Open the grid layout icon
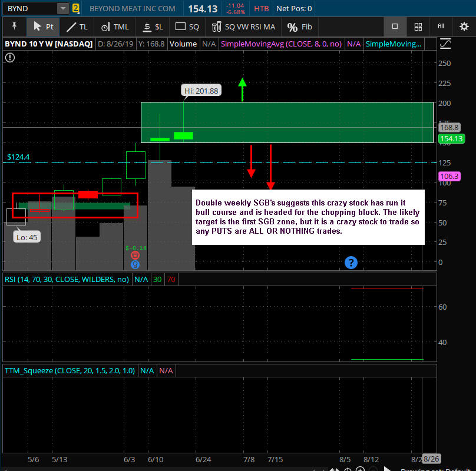This screenshot has width=476, height=471. (x=418, y=26)
